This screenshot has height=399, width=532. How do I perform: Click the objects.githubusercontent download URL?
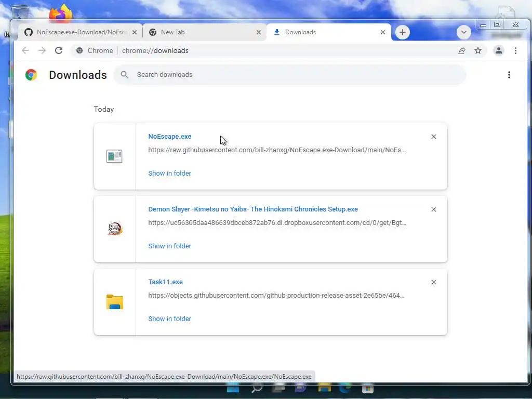point(276,296)
